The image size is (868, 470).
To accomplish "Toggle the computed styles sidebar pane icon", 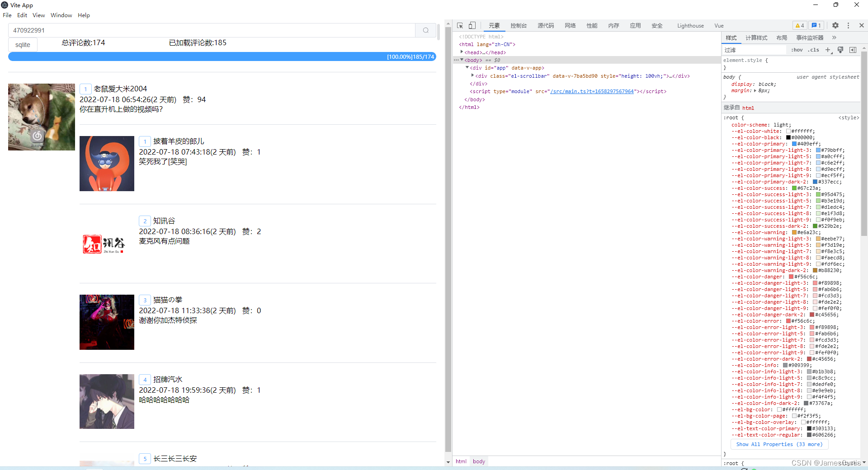I will (853, 50).
